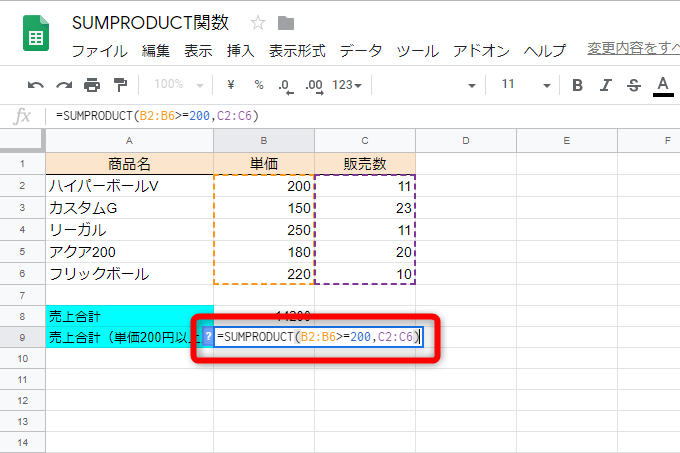Open the ツール menu
This screenshot has height=453, width=680.
(x=418, y=51)
